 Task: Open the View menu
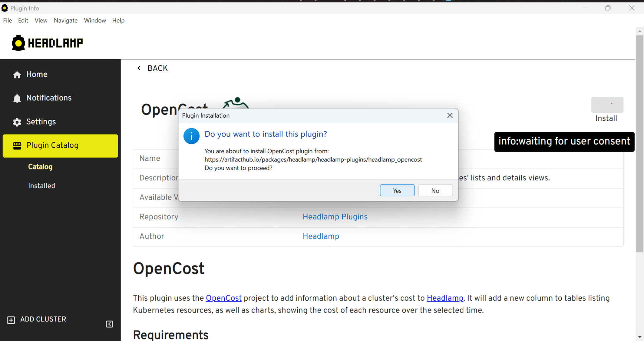click(x=41, y=20)
